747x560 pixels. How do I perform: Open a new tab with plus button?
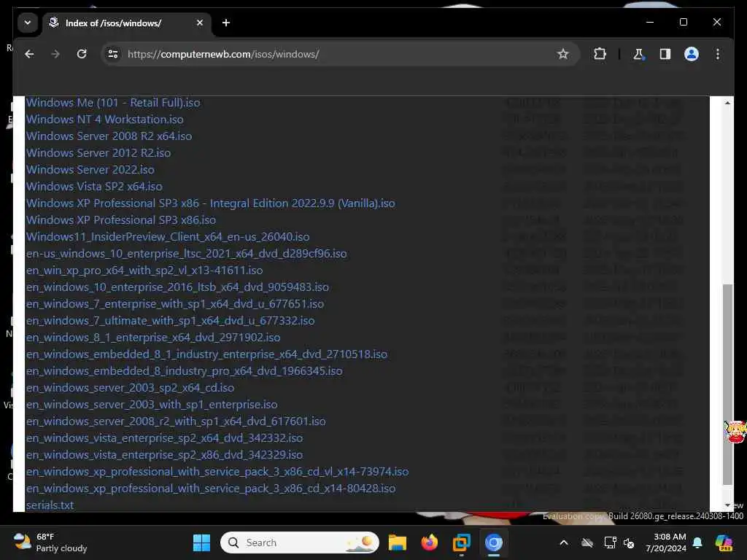[226, 23]
